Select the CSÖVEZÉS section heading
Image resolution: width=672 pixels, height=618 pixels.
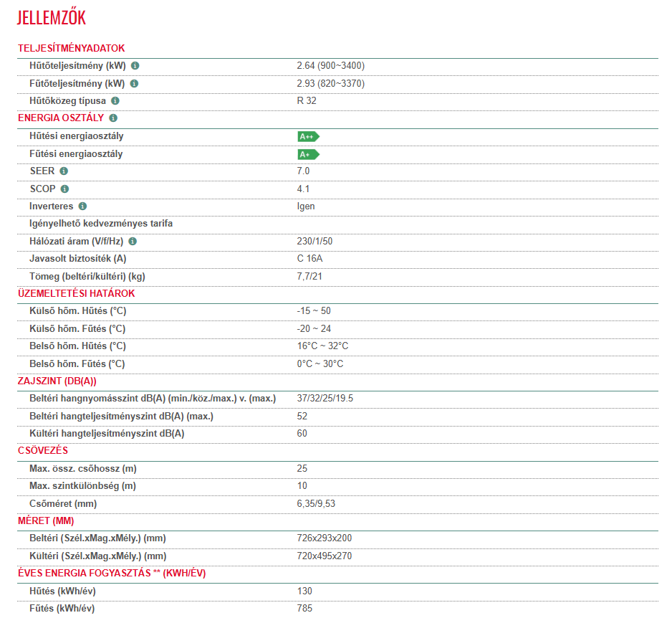click(42, 451)
